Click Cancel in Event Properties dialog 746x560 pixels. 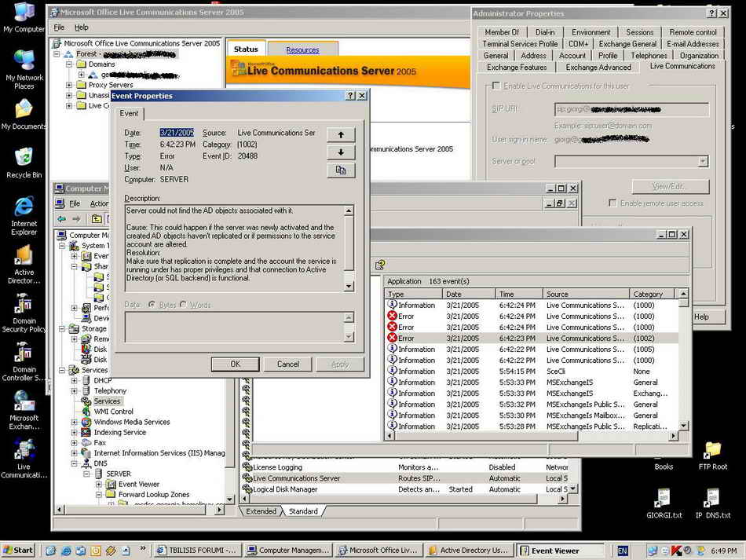pyautogui.click(x=288, y=364)
